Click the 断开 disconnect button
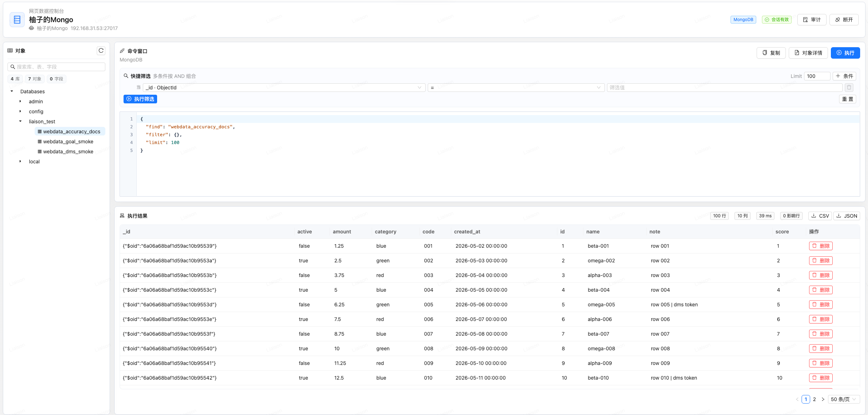 pyautogui.click(x=844, y=20)
